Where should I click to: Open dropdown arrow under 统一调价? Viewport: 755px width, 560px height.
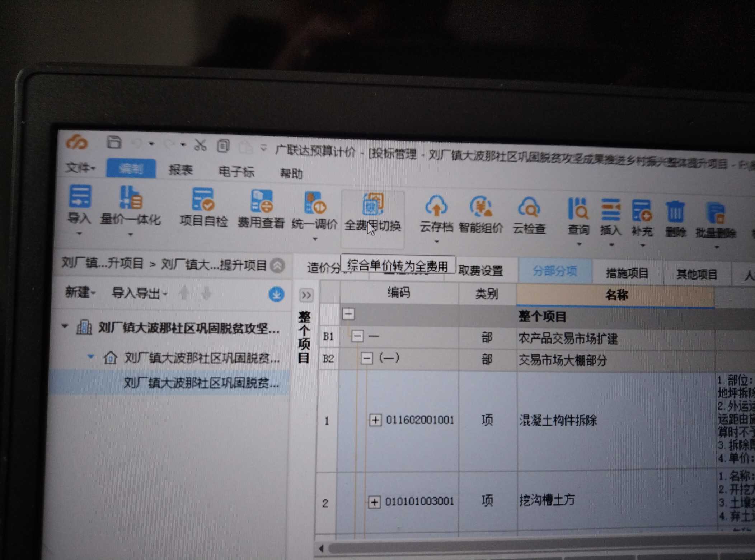tap(315, 239)
